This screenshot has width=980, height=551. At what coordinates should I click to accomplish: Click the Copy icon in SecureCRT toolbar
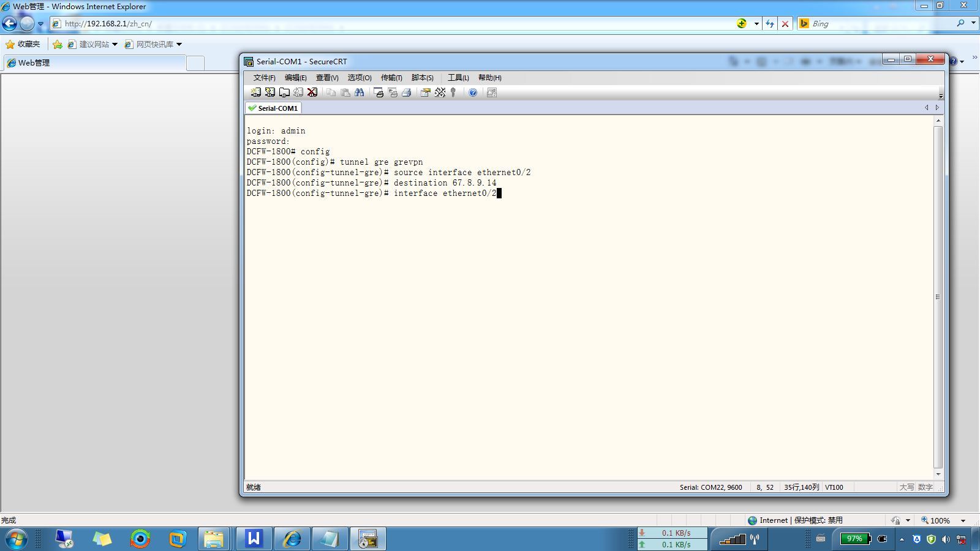331,92
